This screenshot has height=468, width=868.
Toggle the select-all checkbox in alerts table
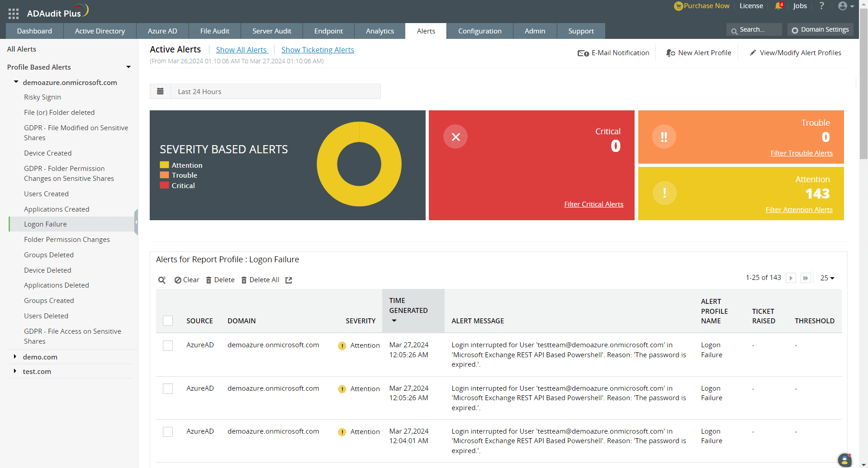168,321
